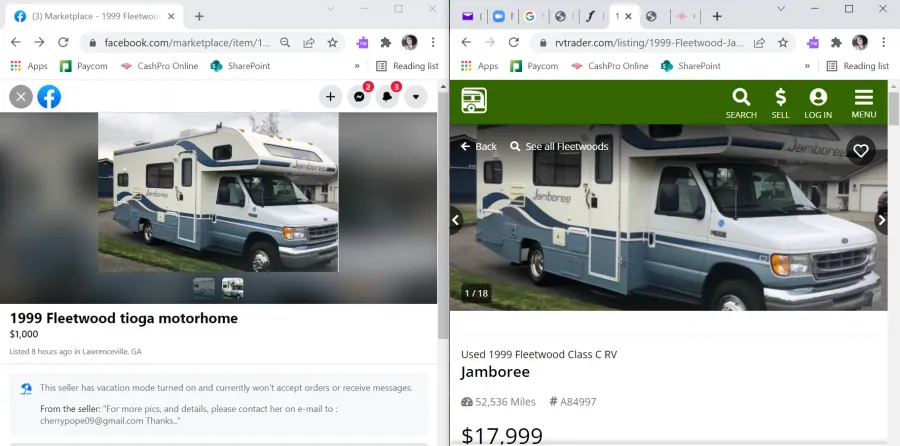
Task: Reload the Facebook Marketplace page
Action: [63, 42]
